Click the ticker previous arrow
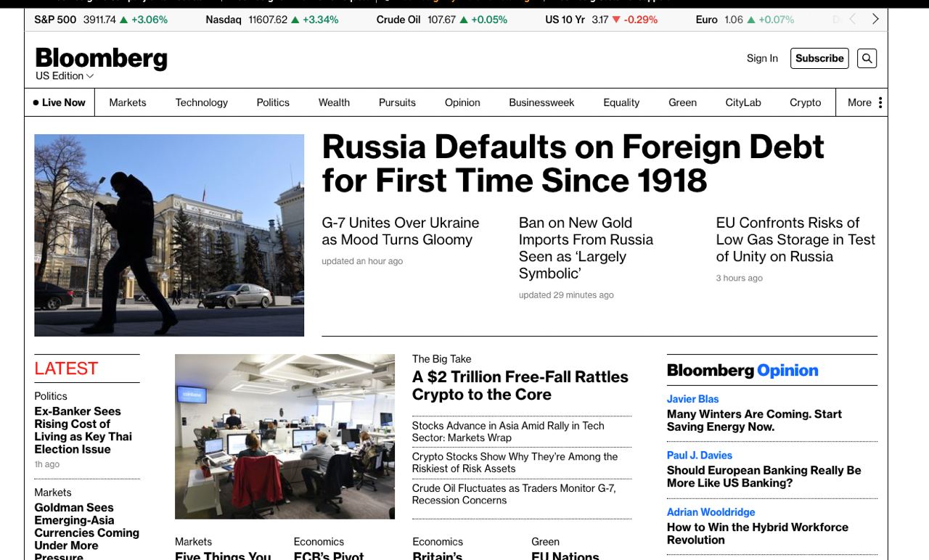Viewport: 929px width, 560px height. 853,20
